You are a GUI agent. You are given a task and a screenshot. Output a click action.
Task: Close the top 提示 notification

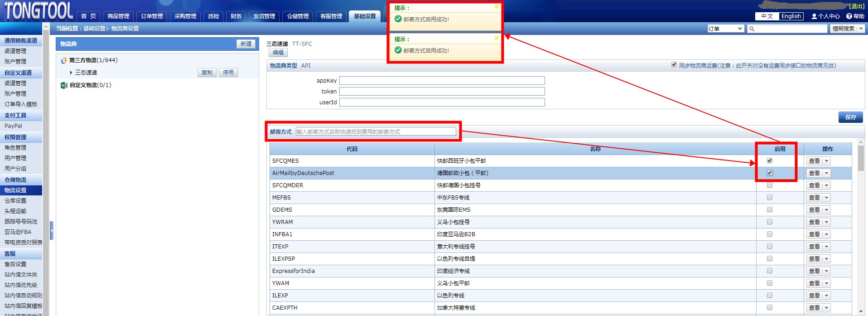tap(497, 7)
